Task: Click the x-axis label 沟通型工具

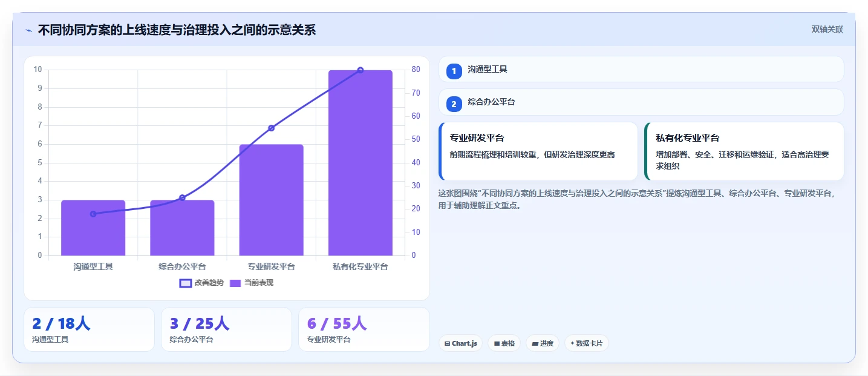Action: coord(93,266)
